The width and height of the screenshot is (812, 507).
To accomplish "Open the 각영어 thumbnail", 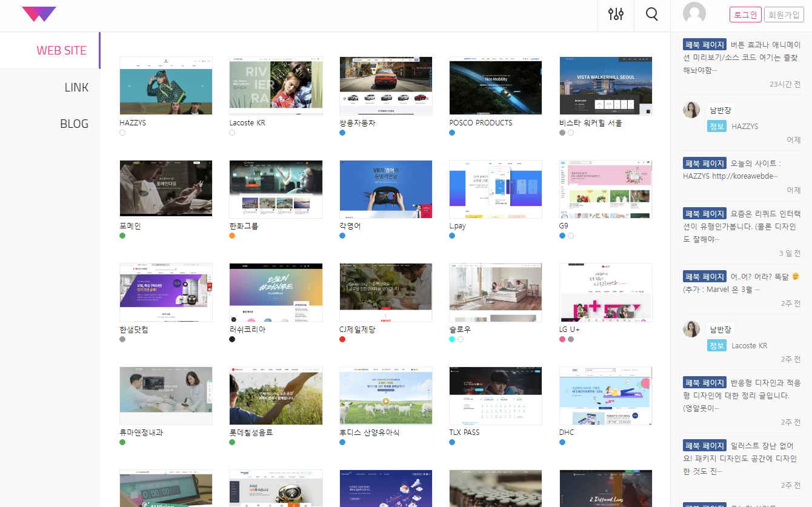I will click(386, 189).
